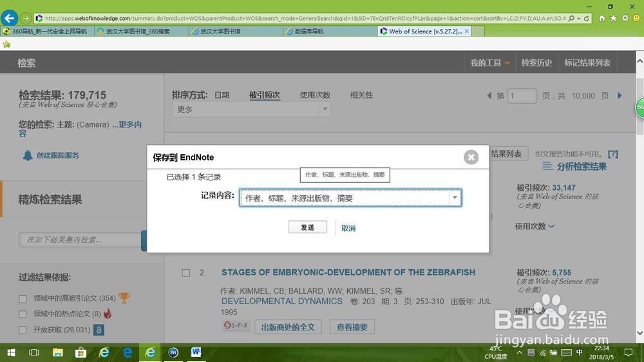
Task: Open the address bar dropdown arrow
Action: (579, 19)
